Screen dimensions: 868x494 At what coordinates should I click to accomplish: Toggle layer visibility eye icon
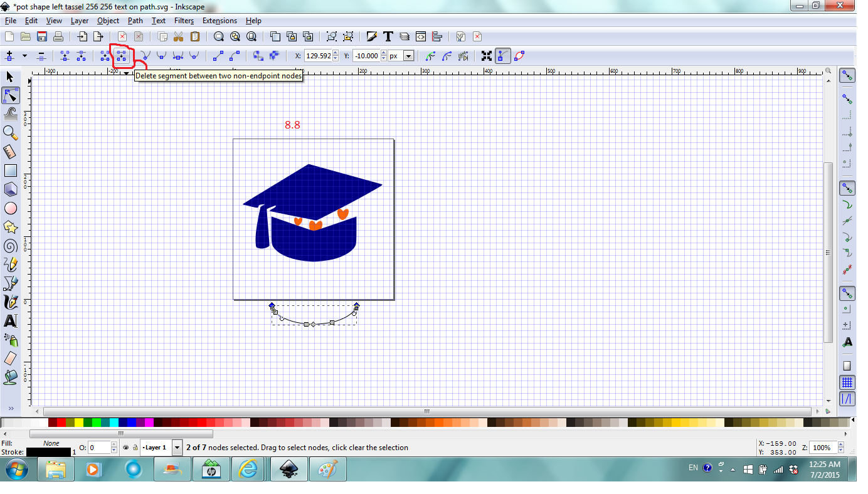click(125, 448)
